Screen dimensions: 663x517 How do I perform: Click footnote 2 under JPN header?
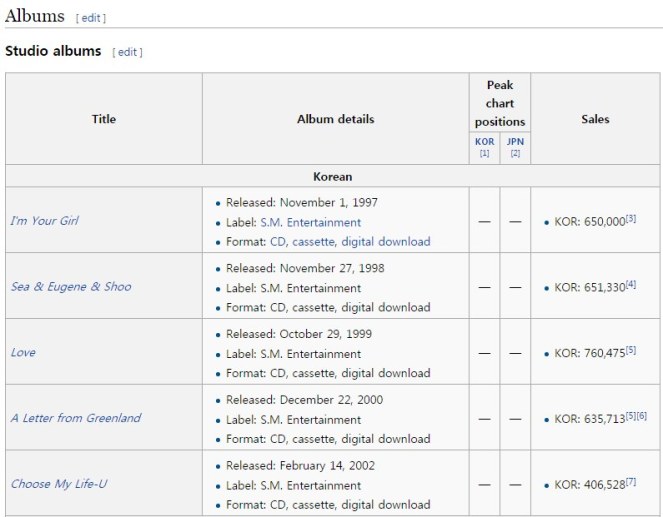[x=515, y=154]
